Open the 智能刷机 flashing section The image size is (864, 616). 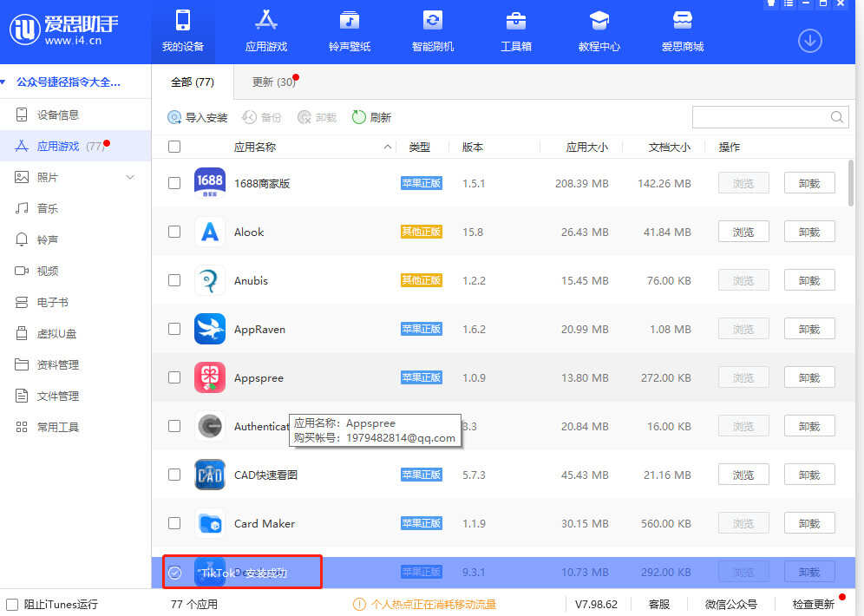(433, 31)
